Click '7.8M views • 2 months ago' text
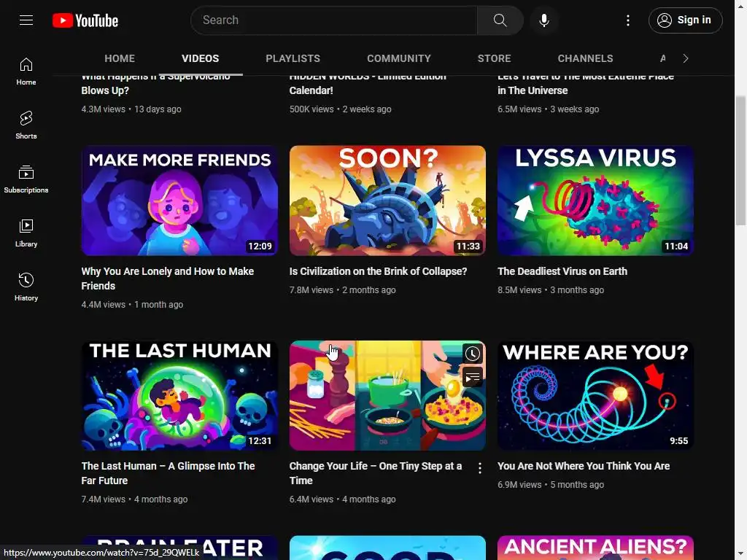The width and height of the screenshot is (747, 560). 343,290
